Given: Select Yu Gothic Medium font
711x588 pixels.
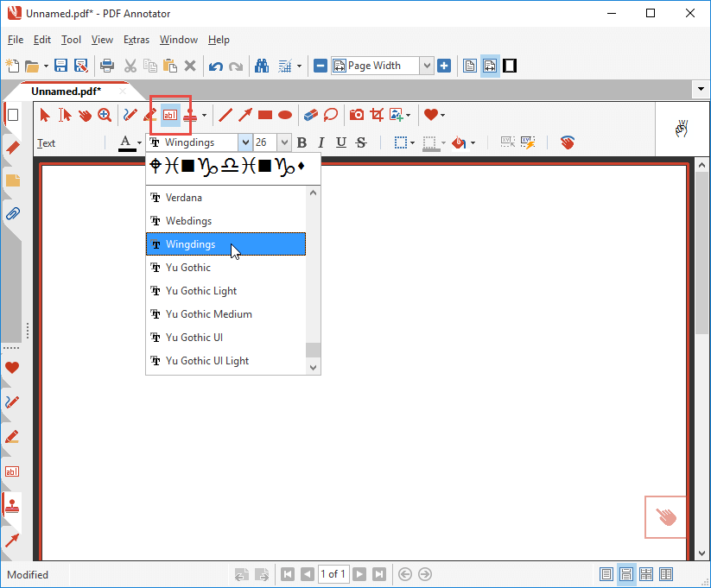Looking at the screenshot, I should click(225, 314).
